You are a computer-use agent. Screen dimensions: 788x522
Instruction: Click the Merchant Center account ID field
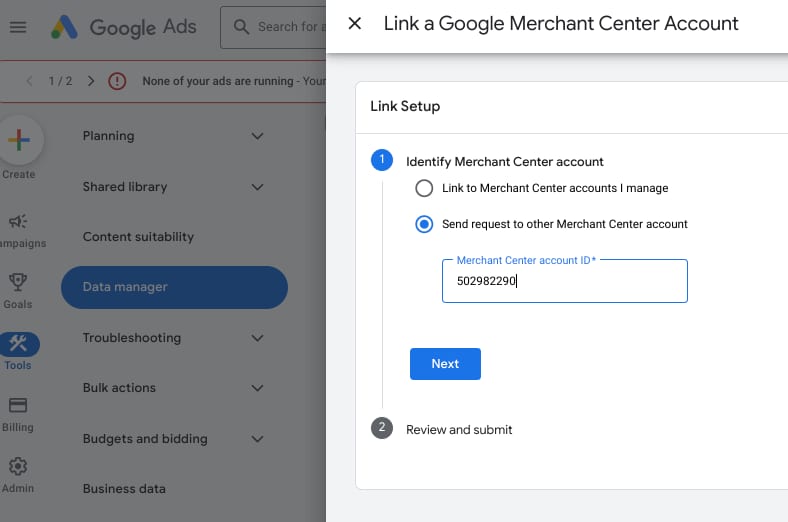(x=564, y=282)
